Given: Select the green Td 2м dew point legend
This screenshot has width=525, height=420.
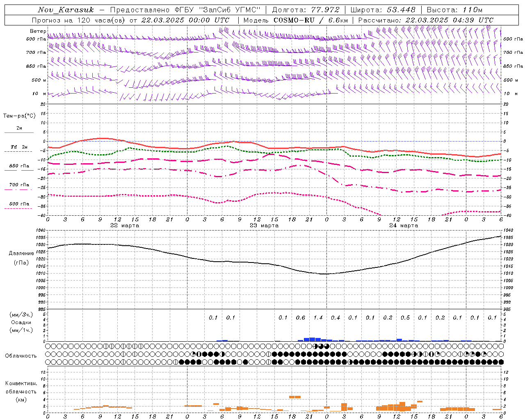Looking at the screenshot, I should tap(19, 149).
